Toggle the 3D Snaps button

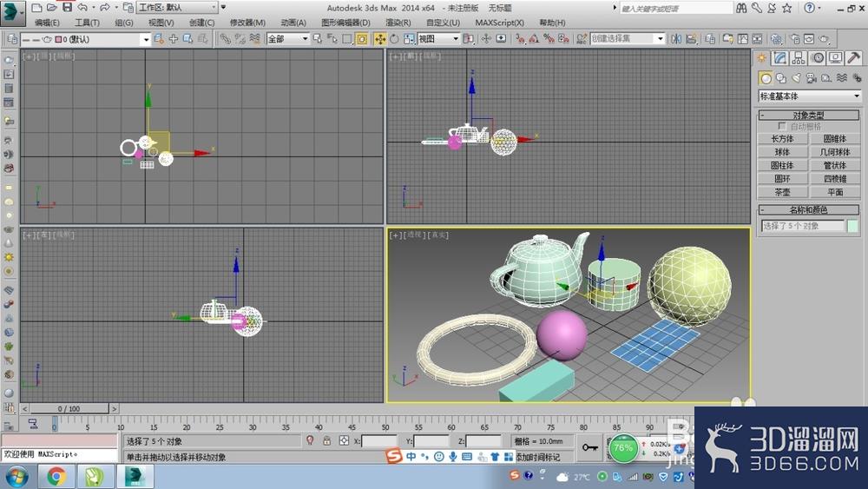tap(520, 39)
